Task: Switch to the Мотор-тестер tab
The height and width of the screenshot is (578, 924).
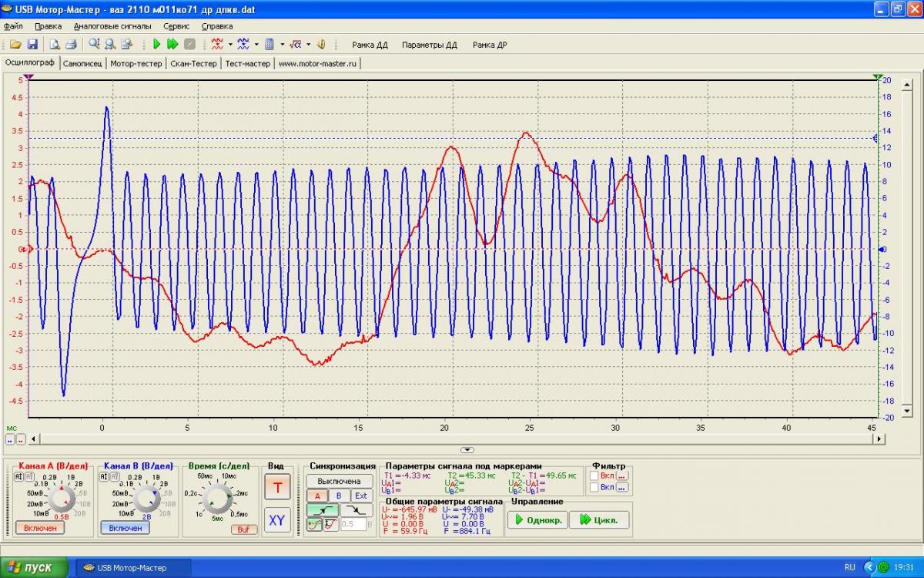Action: (136, 63)
